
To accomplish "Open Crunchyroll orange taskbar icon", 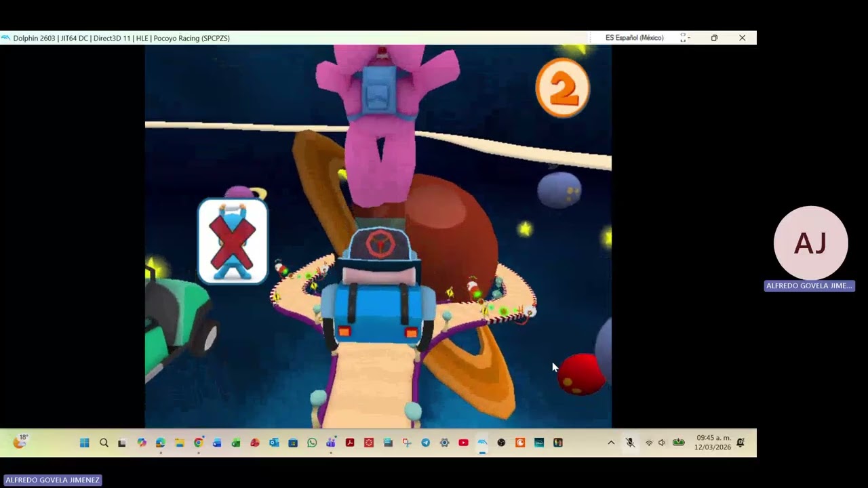I will point(520,443).
